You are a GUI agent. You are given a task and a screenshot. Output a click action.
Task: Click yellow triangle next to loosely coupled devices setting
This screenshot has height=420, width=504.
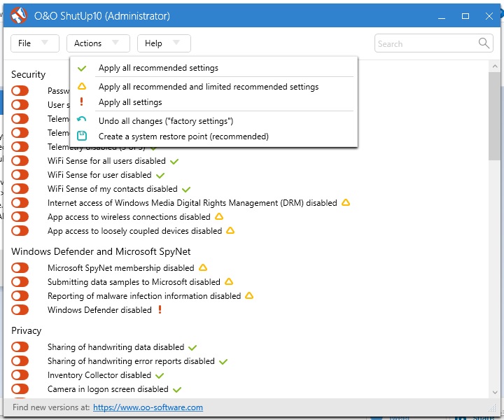tap(230, 230)
